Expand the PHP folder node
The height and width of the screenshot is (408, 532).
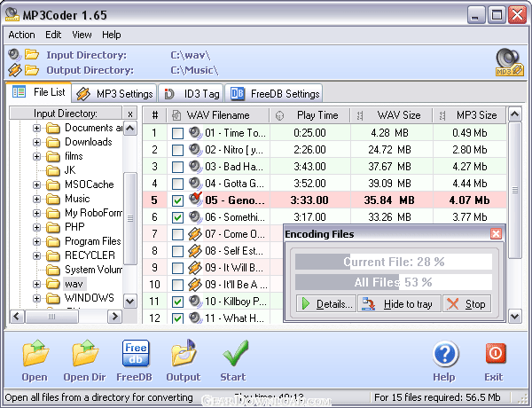click(x=36, y=227)
